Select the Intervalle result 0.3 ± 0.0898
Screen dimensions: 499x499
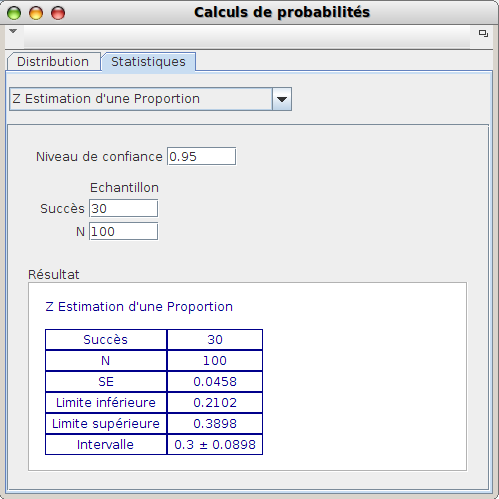click(215, 445)
